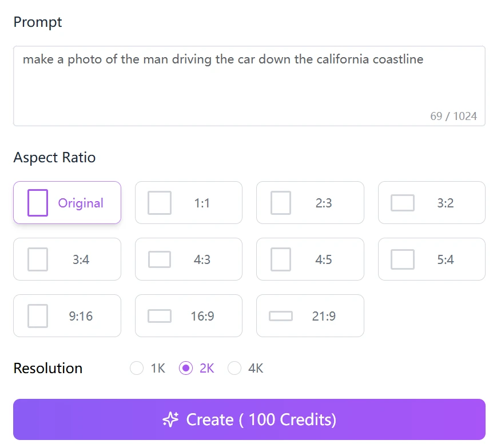Choose the 3:4 aspect ratio option

click(x=67, y=259)
